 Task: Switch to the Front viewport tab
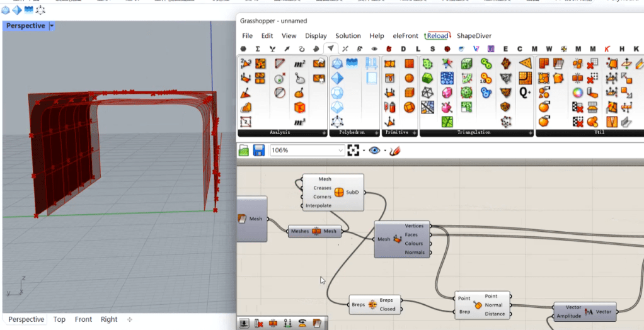83,319
